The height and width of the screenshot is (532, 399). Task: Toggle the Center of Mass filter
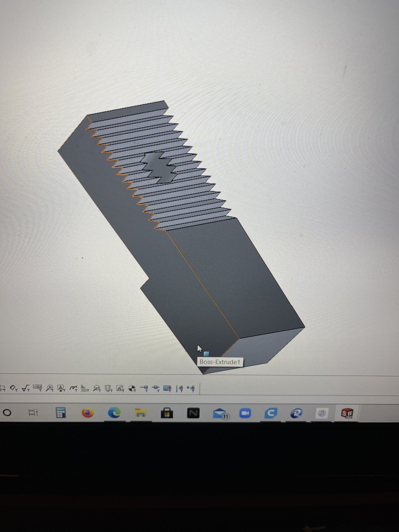132,388
